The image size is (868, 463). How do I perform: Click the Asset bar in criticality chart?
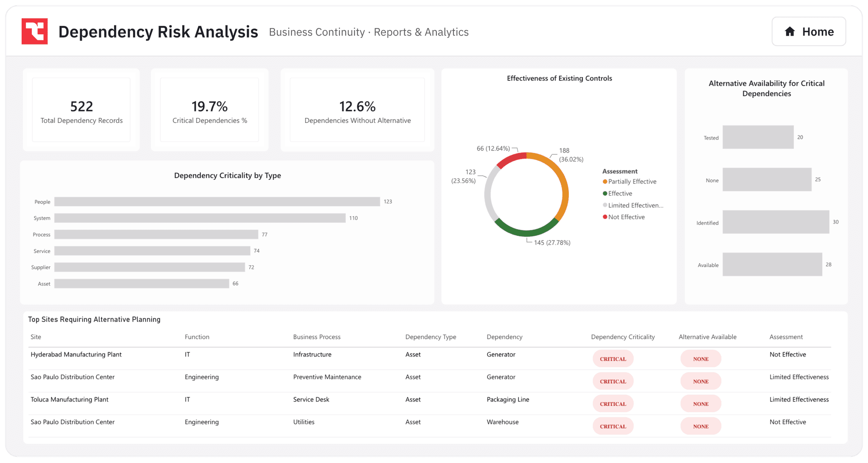[142, 284]
